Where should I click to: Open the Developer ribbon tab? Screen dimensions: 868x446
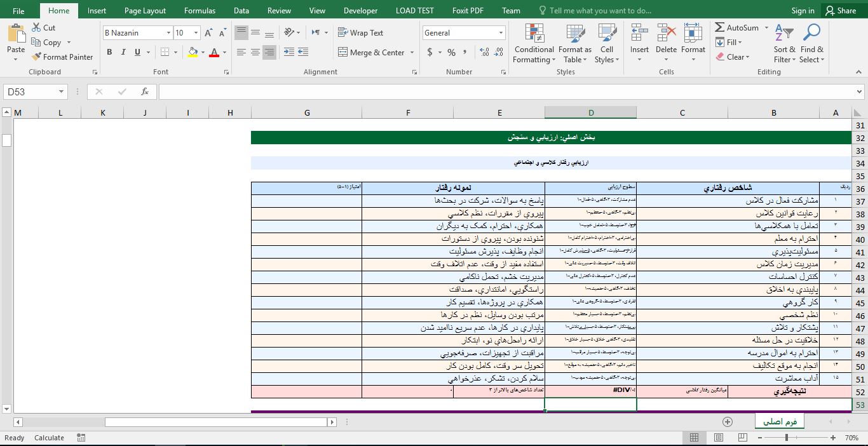pos(360,10)
